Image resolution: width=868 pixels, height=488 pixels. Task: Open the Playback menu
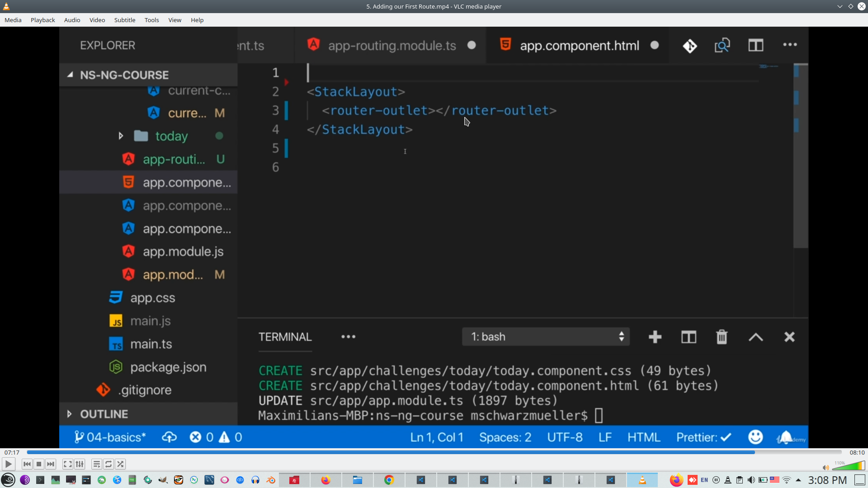42,20
